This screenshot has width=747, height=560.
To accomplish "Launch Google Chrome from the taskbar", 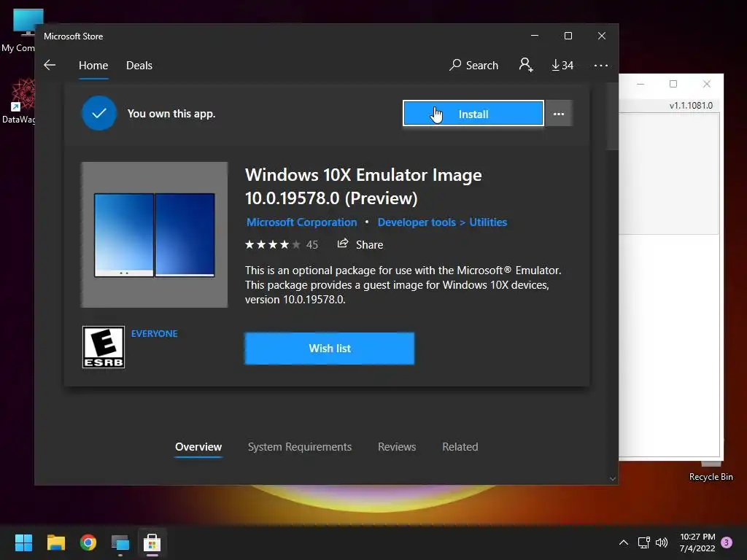I will [x=88, y=542].
